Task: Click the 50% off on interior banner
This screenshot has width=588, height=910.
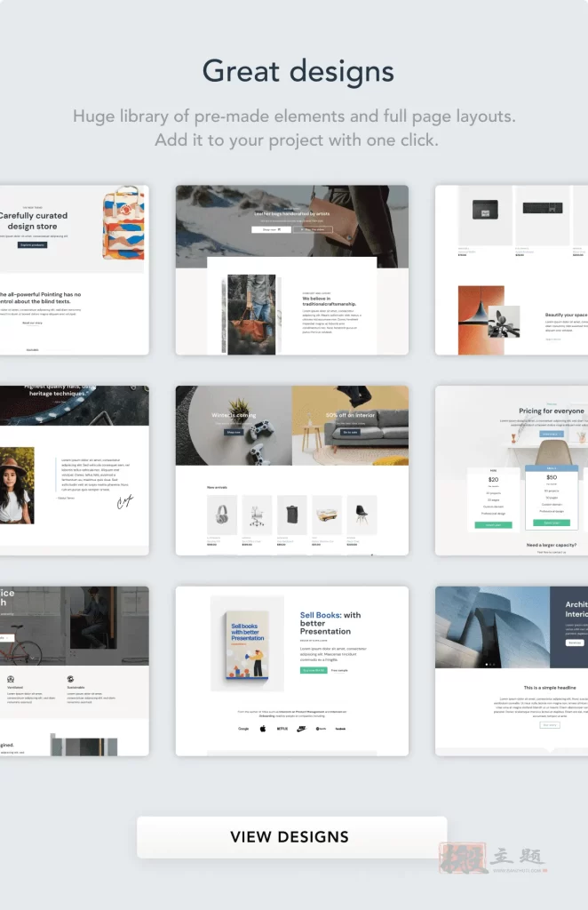Action: [x=350, y=425]
